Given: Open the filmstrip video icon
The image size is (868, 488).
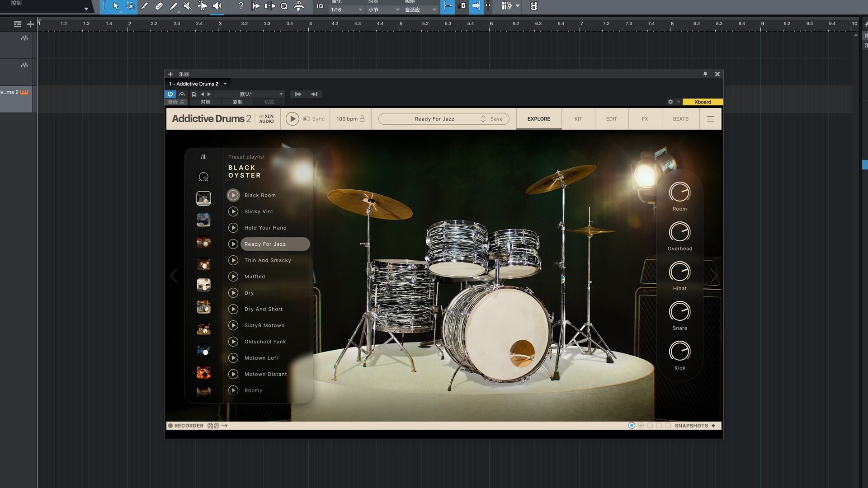Looking at the screenshot, I should [x=534, y=6].
